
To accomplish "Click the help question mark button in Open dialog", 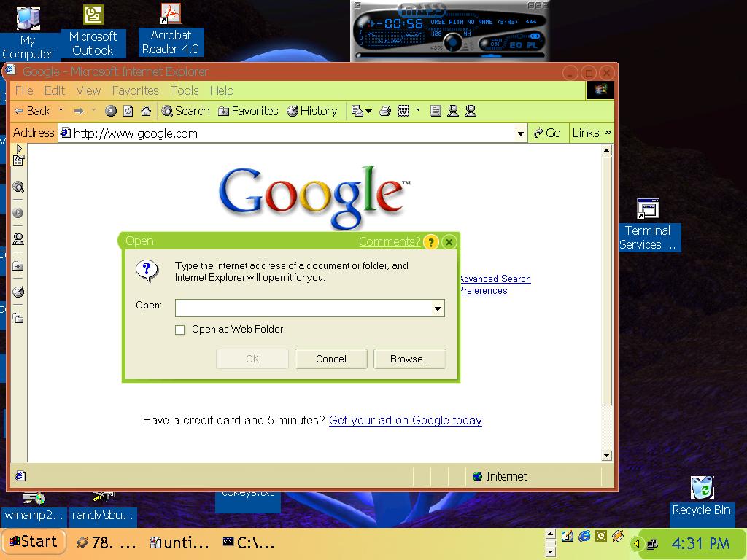I will pos(430,242).
